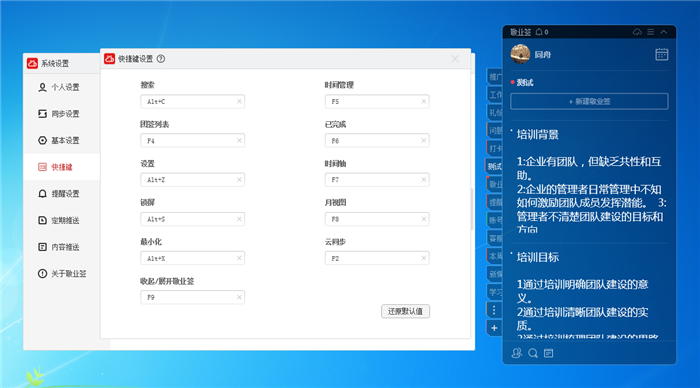The width and height of the screenshot is (700, 388).
Task: Open the list icon in 敬业签 bottom bar
Action: coord(549,353)
